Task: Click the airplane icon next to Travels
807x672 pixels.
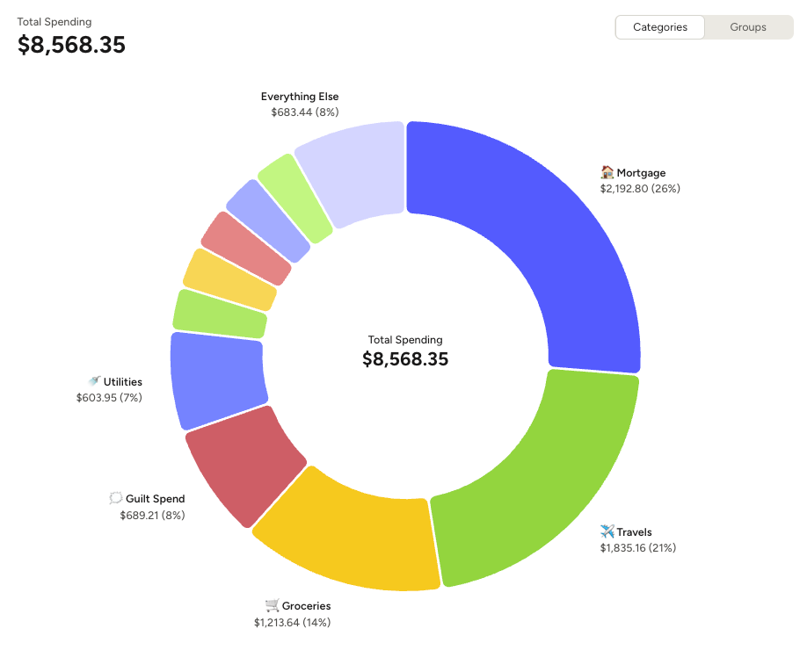Action: [x=607, y=531]
